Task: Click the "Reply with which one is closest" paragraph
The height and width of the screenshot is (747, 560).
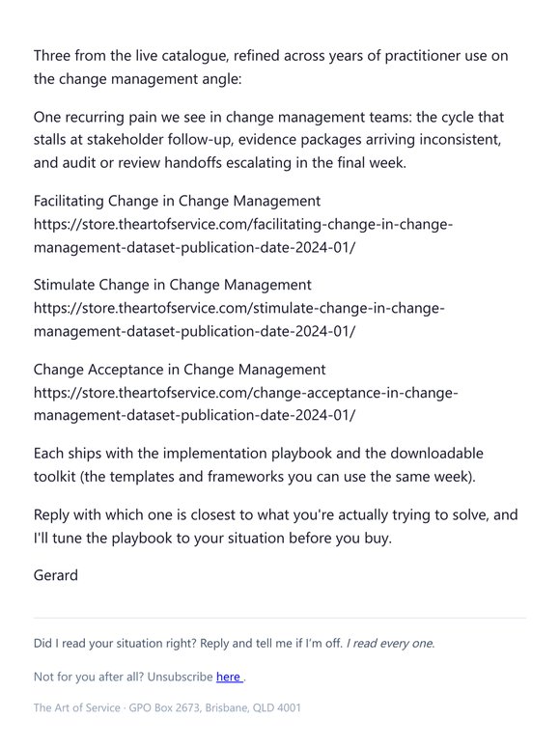Action: 275,526
